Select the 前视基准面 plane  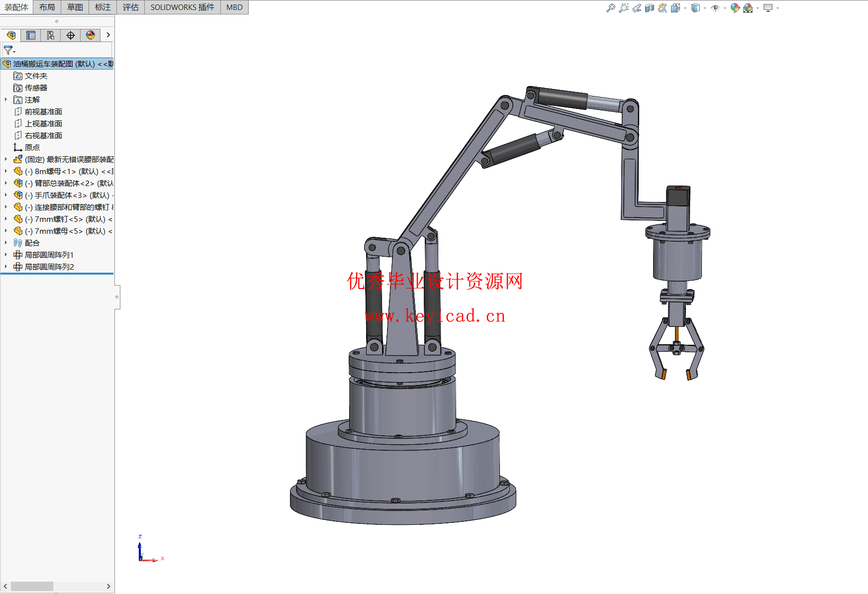tap(43, 111)
